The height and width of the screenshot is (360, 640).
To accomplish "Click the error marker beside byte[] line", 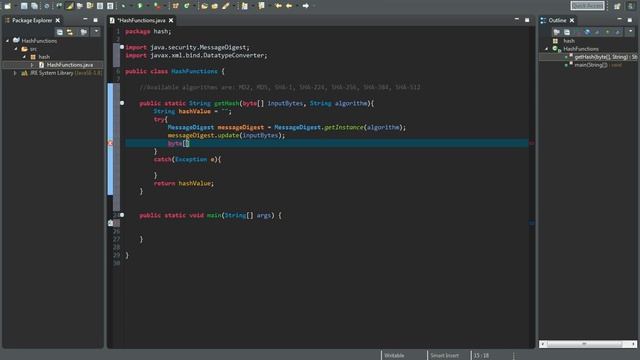I will (x=110, y=143).
